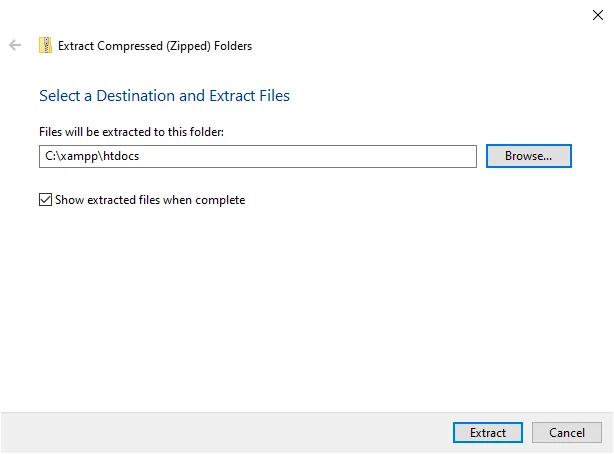Click the blank white area below the checkbox
This screenshot has width=614, height=454.
point(300,300)
